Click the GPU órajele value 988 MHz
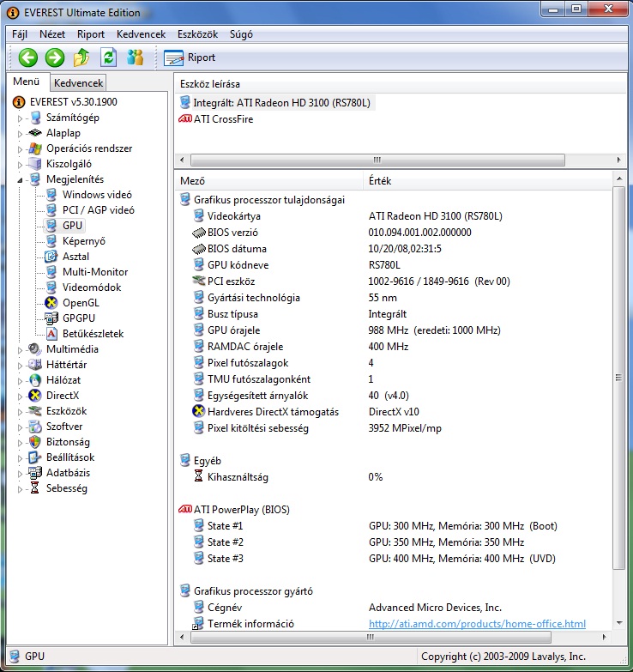This screenshot has height=672, width=633. 434,330
